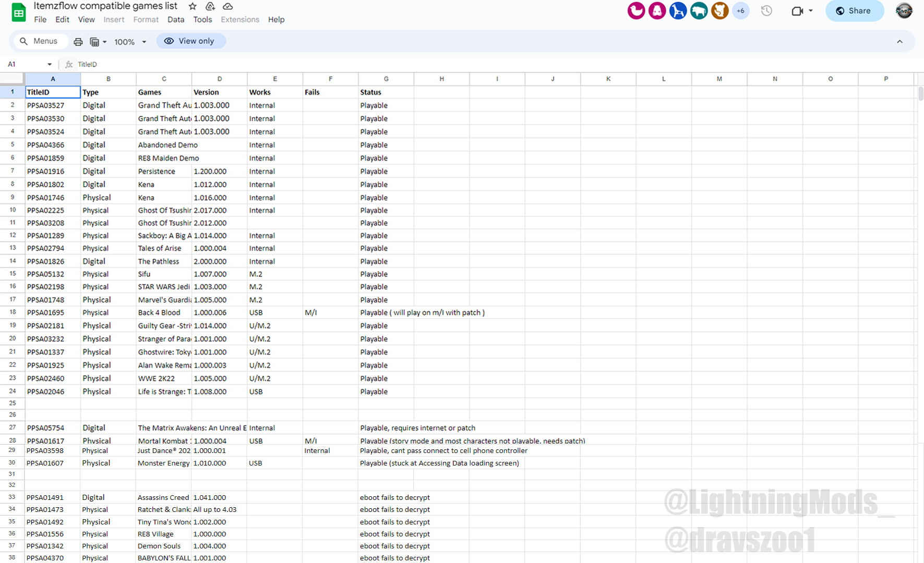
Task: Select The Pathless cell
Action: (x=164, y=261)
